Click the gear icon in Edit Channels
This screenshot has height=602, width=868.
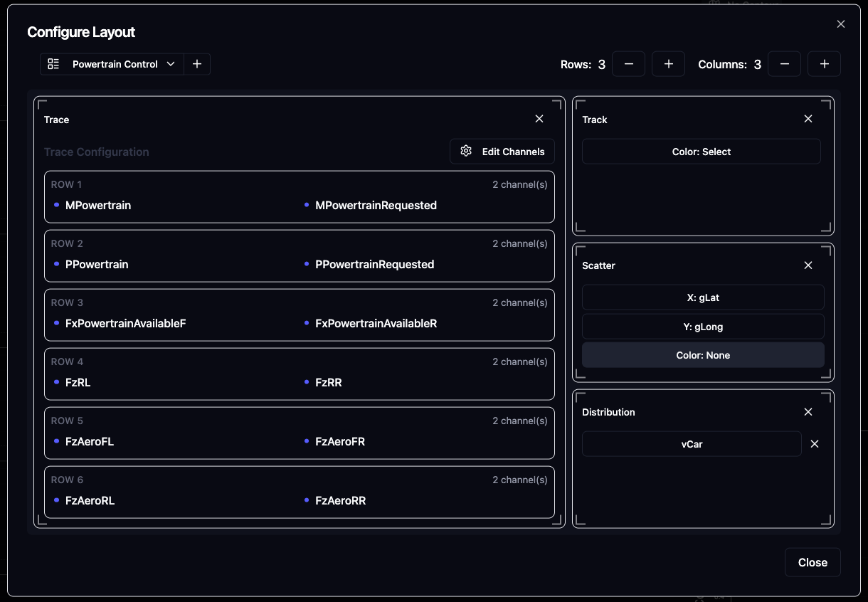(466, 151)
